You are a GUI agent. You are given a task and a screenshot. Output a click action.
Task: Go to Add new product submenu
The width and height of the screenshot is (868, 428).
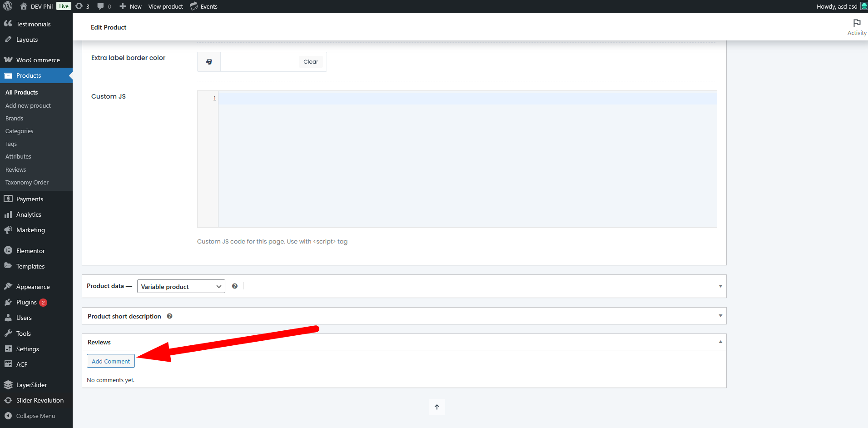point(28,105)
